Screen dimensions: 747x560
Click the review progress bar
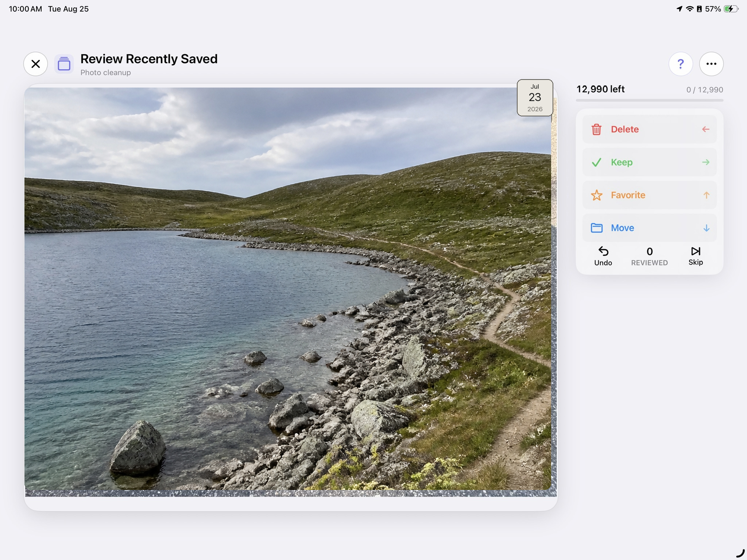[650, 100]
